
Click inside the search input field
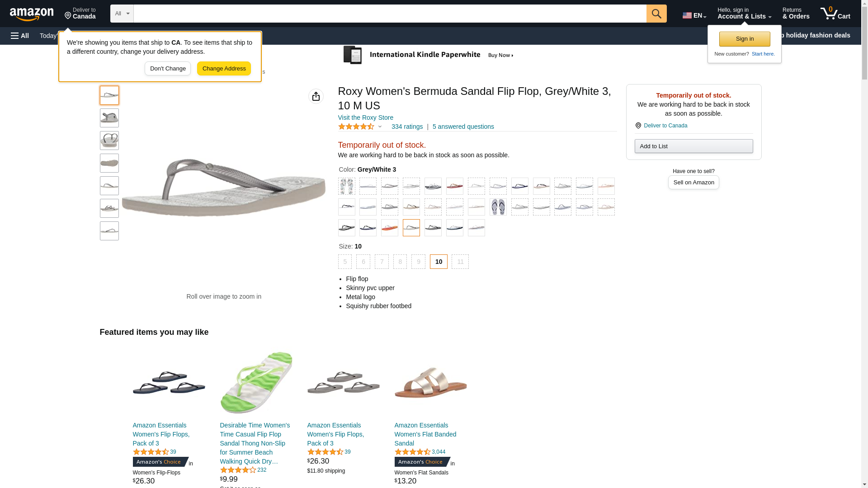(x=390, y=14)
